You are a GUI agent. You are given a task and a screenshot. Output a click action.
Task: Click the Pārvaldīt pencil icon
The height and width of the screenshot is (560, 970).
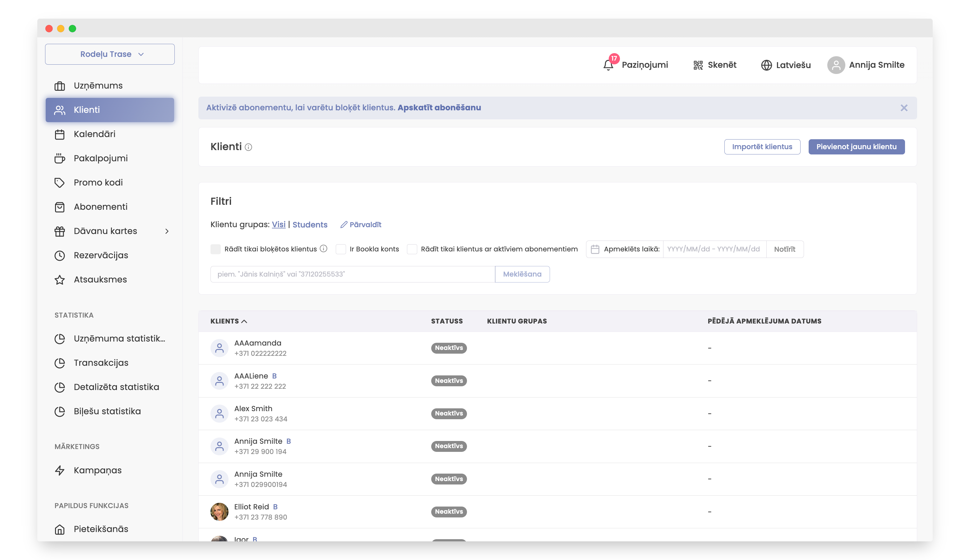(344, 225)
